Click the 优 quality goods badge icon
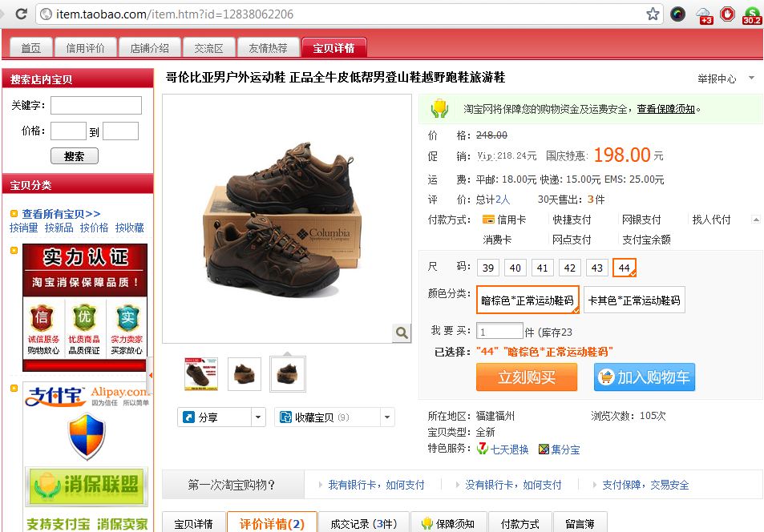764x532 pixels. [84, 317]
